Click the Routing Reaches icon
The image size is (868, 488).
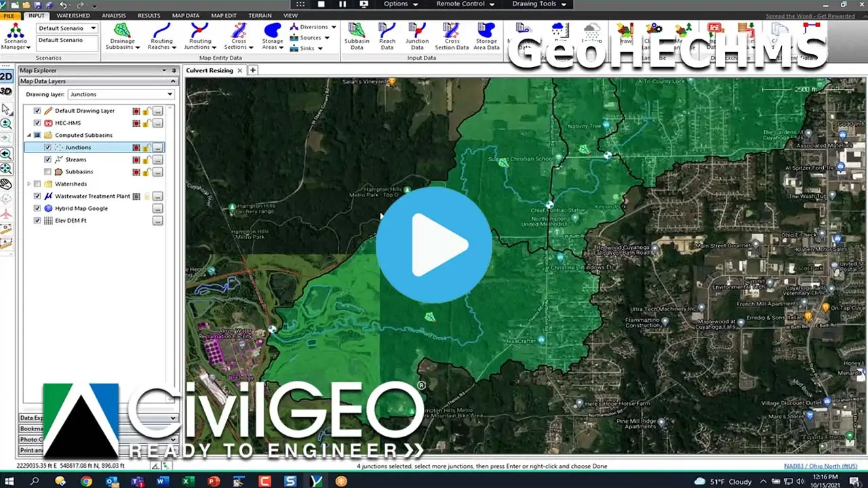(161, 35)
